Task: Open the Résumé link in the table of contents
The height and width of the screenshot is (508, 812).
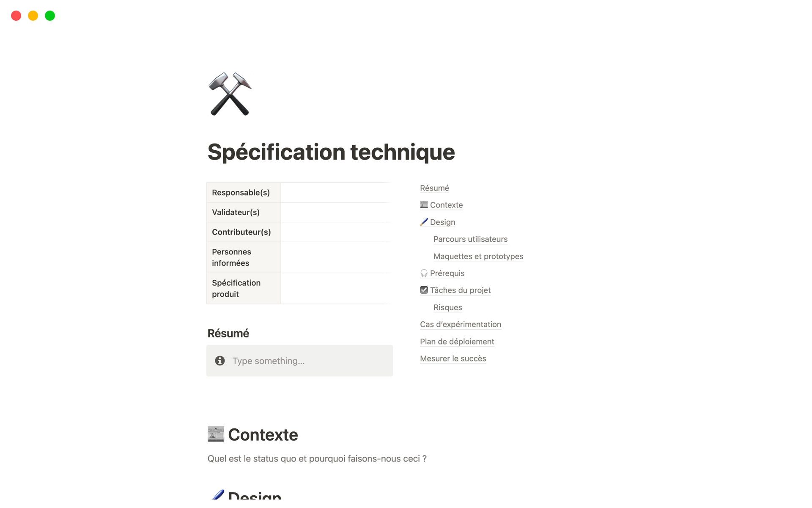Action: (x=434, y=188)
